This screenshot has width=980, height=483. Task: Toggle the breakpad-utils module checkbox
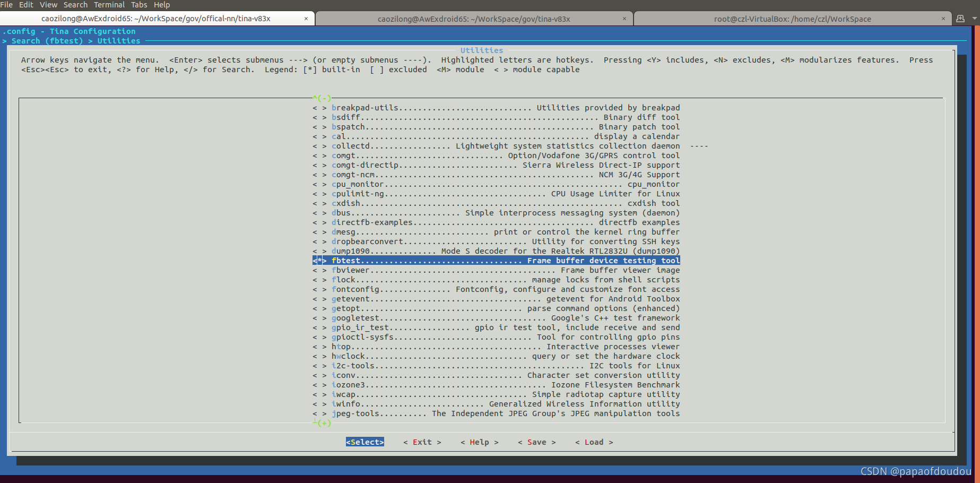pos(319,108)
